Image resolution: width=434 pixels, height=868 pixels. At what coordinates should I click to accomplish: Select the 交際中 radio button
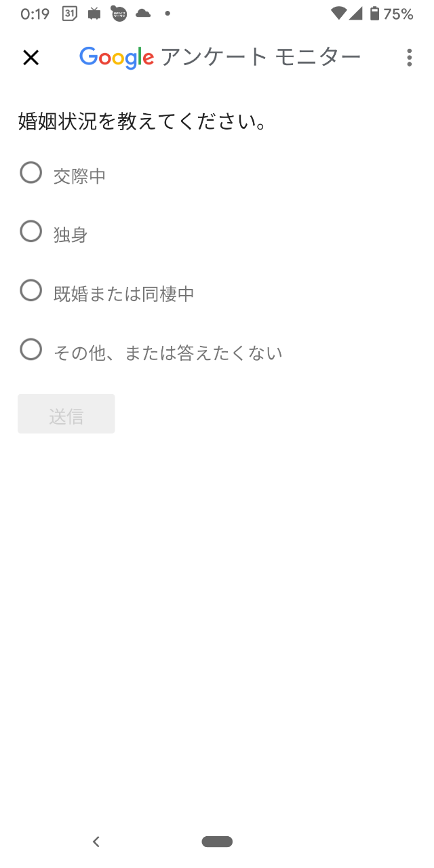tap(31, 173)
